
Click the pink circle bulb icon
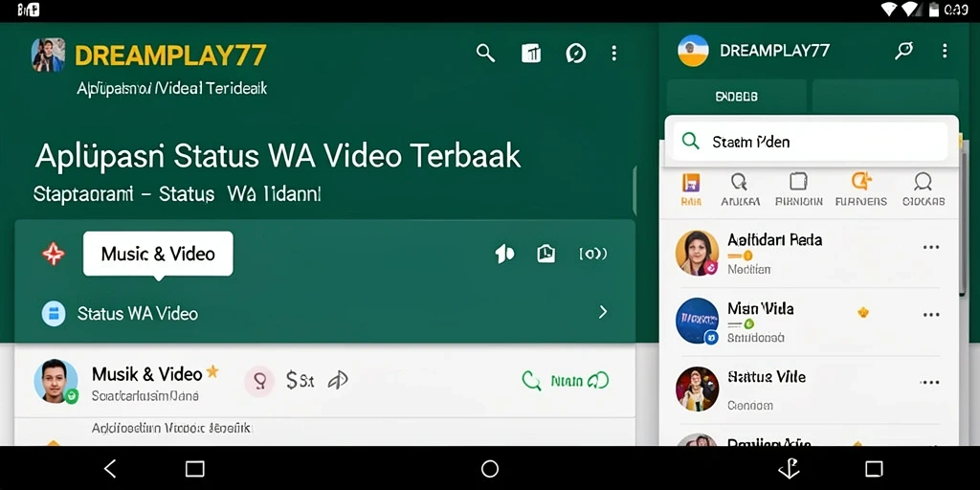258,381
